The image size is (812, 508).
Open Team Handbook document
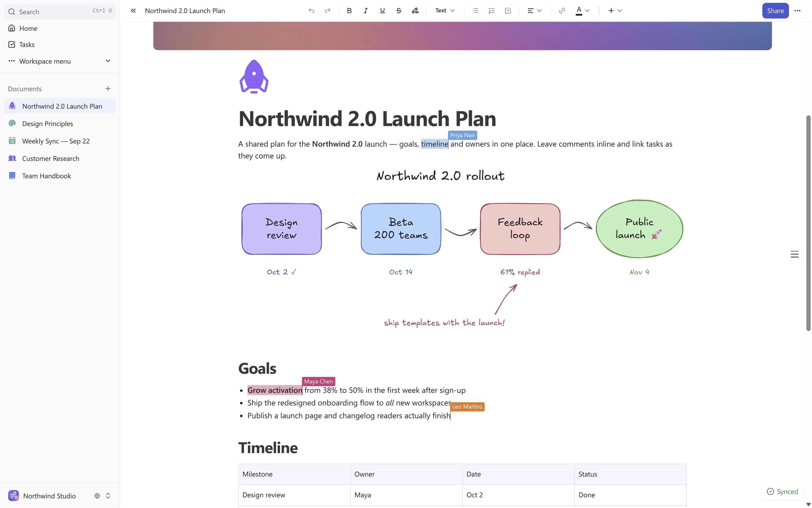point(60,176)
